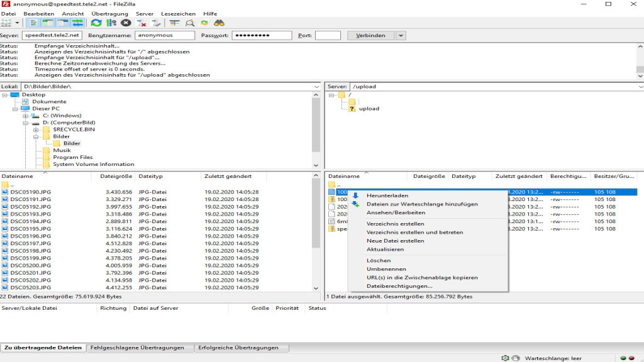
Task: Open the directory listing filters
Action: pyautogui.click(x=175, y=23)
